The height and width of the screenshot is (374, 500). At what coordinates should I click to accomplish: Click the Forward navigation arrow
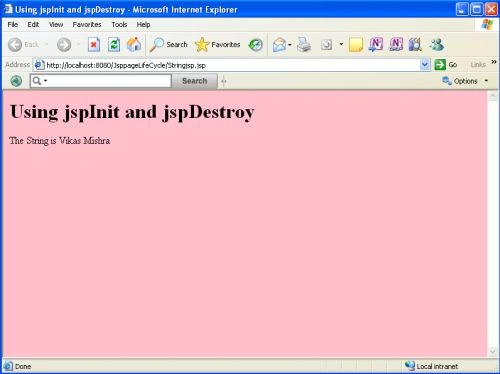[64, 44]
